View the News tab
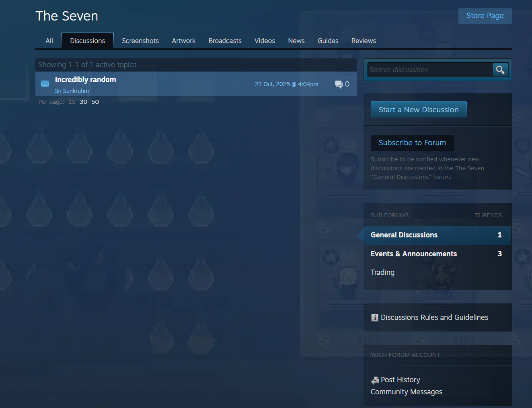The image size is (532, 408). pos(296,41)
